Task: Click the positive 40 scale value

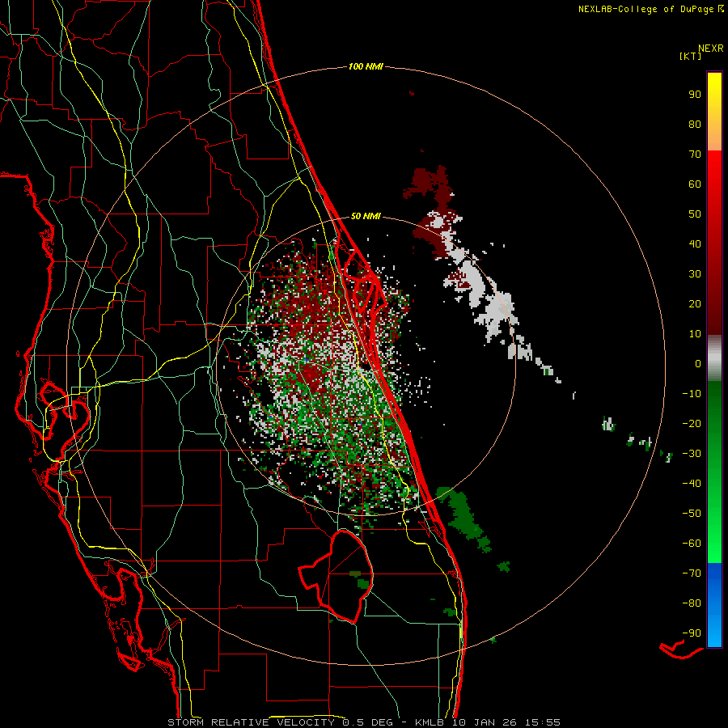Action: click(x=695, y=243)
